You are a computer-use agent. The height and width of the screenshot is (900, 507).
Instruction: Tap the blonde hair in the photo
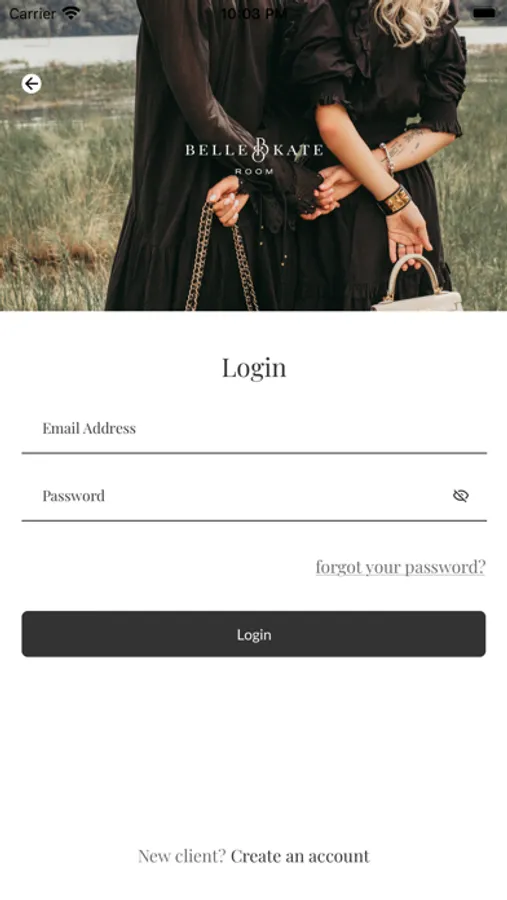click(x=409, y=19)
